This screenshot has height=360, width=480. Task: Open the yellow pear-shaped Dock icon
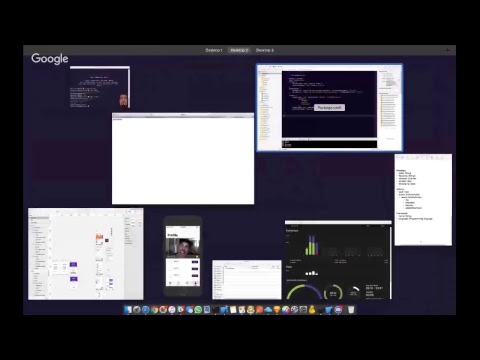[312, 310]
